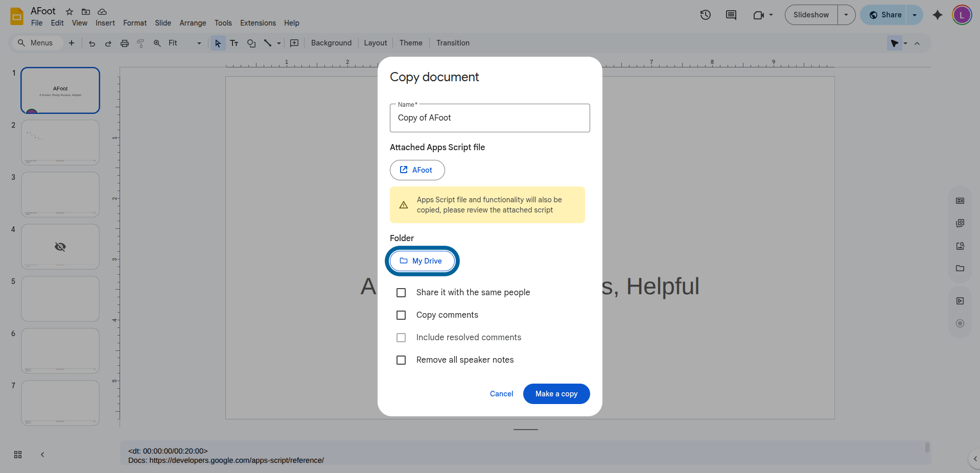980x473 pixels.
Task: Open the Fit zoom level dropdown
Action: point(184,43)
